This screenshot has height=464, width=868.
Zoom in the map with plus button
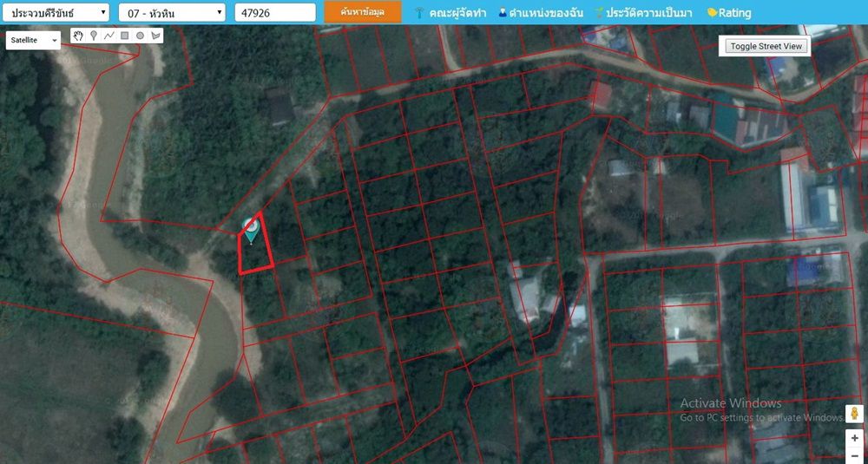coord(854,438)
